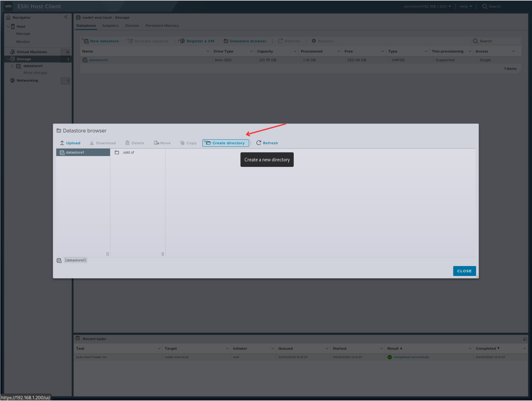Open the Help dropdown menu
This screenshot has width=532, height=401.
[x=465, y=6]
